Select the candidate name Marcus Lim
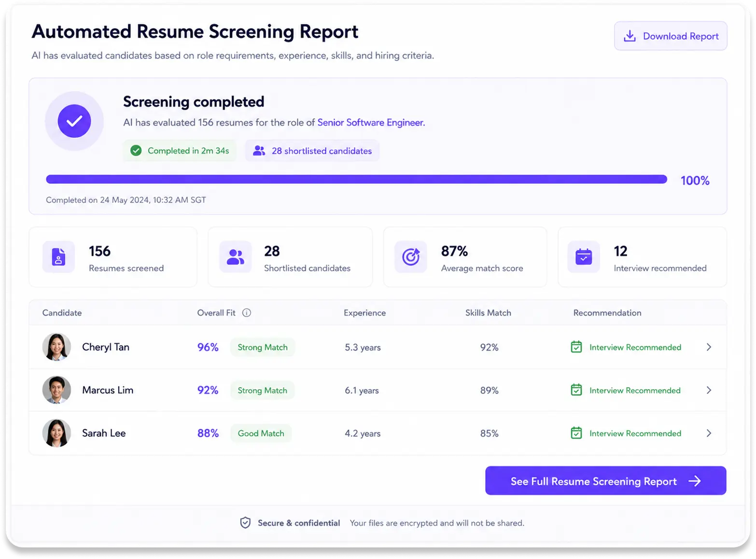756x559 pixels. [108, 390]
